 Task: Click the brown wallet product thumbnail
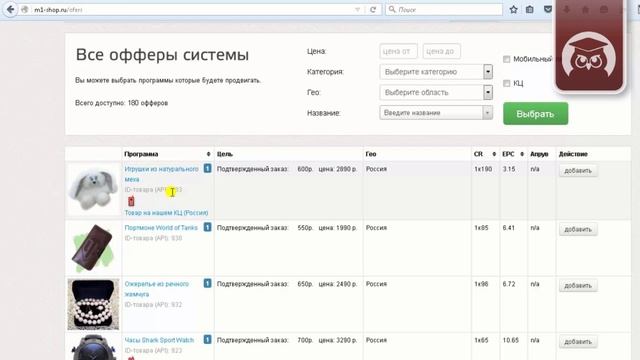coord(93,247)
